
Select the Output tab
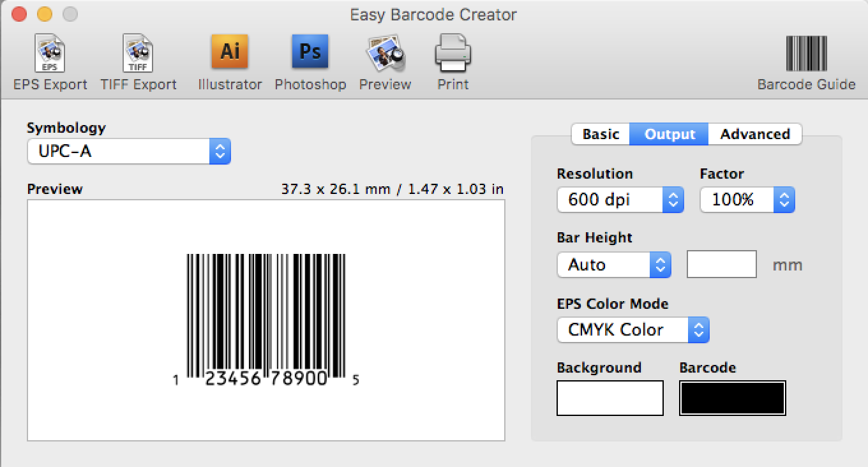tap(670, 134)
